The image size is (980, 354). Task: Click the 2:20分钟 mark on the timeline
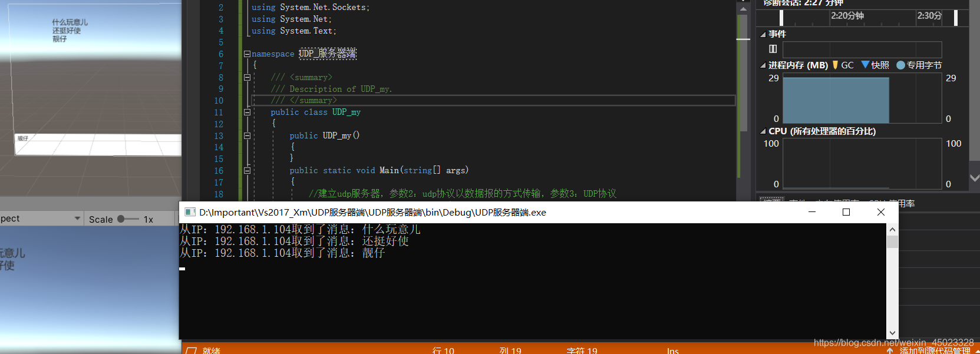847,16
